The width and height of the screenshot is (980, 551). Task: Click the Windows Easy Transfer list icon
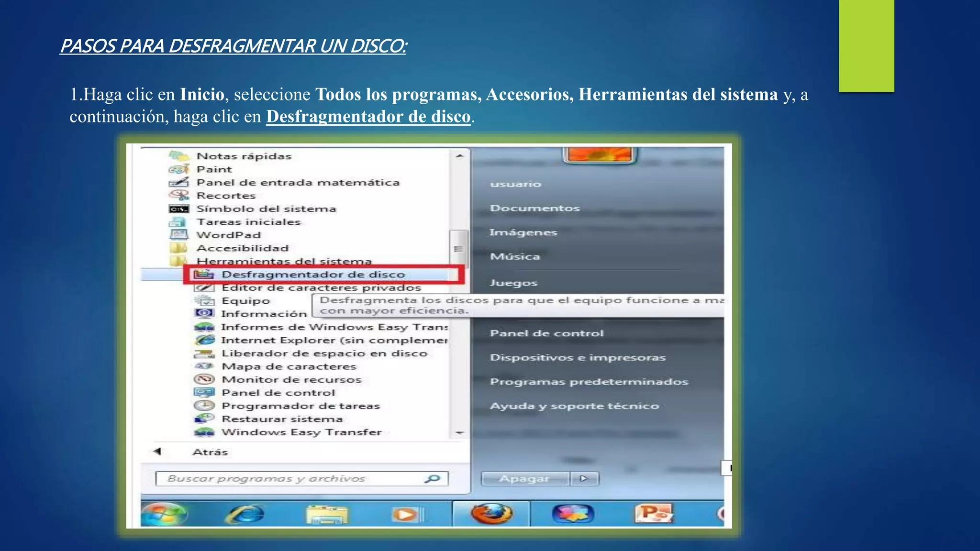coord(204,432)
